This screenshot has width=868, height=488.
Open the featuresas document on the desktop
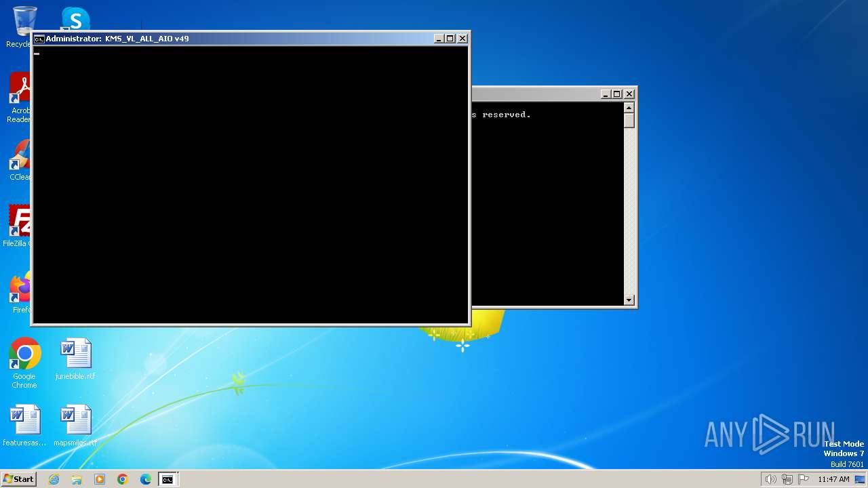[x=24, y=426]
